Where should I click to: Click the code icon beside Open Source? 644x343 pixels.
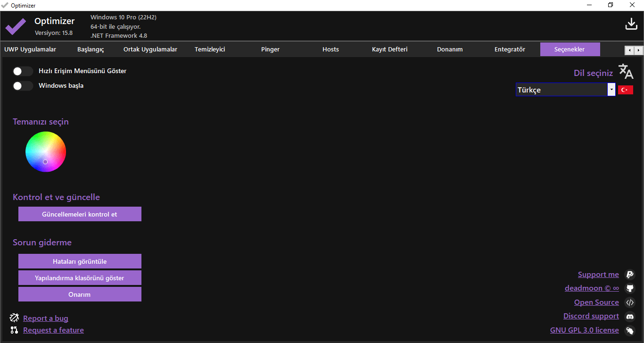point(629,302)
